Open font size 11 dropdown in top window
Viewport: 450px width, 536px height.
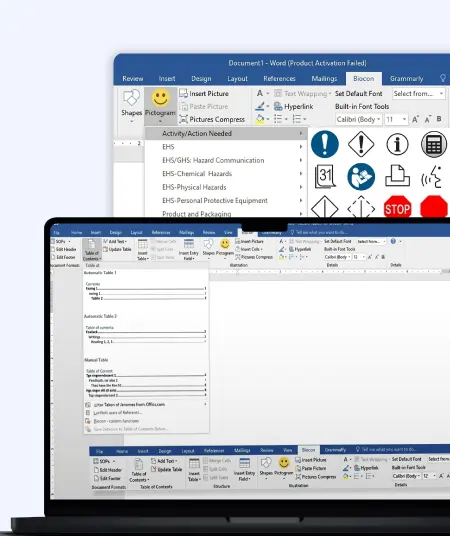click(x=396, y=119)
